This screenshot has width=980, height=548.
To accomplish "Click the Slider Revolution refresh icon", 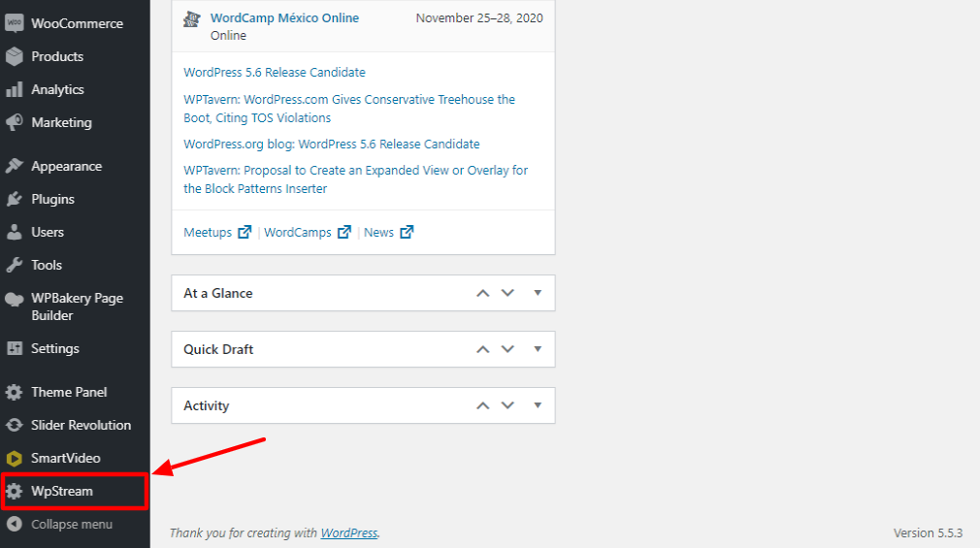I will (14, 425).
